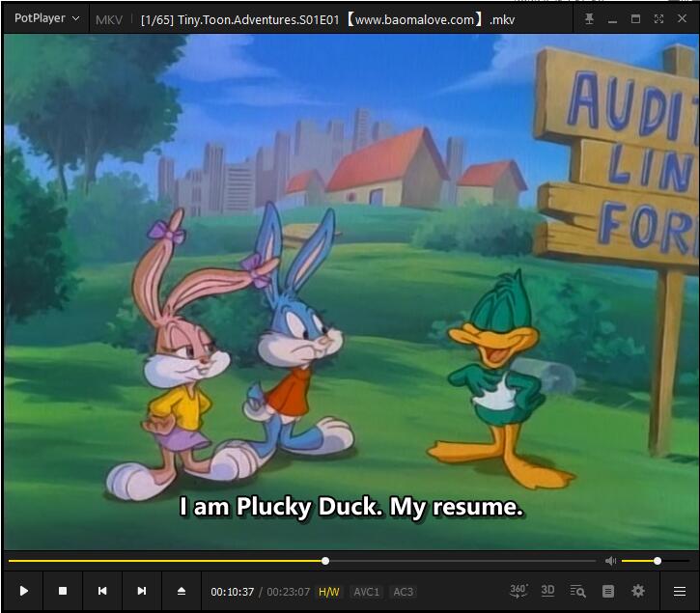Screen dimensions: 700x613
Task: Go to the previous file in playlist
Action: tap(102, 591)
